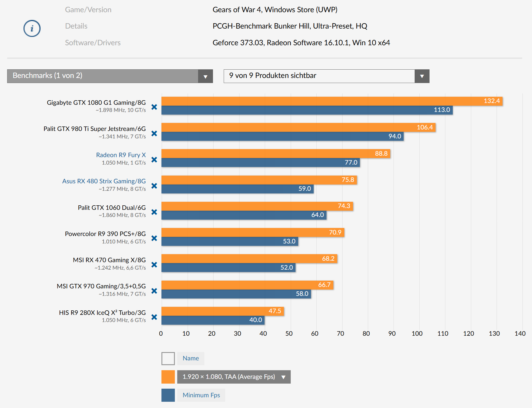Screen dimensions: 532x408
Task: Expand the 9 von 9 Produkten sichtbar dropdown
Action: 326,76
